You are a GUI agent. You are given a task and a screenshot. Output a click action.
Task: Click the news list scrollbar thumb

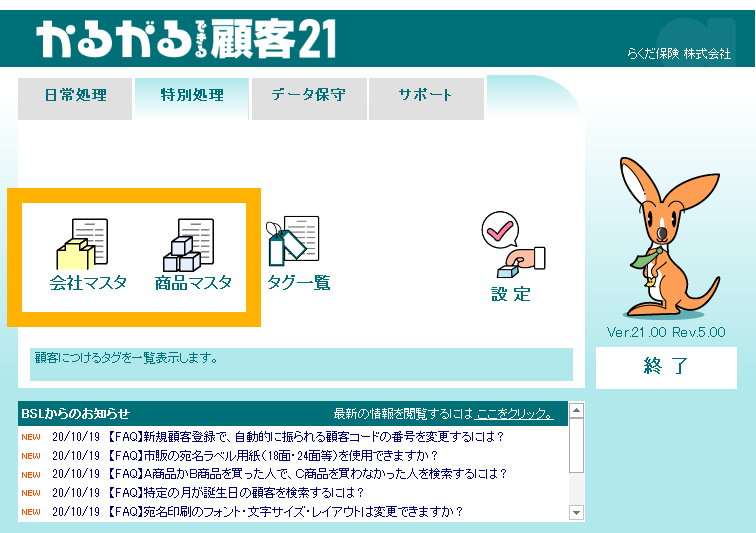pyautogui.click(x=576, y=445)
